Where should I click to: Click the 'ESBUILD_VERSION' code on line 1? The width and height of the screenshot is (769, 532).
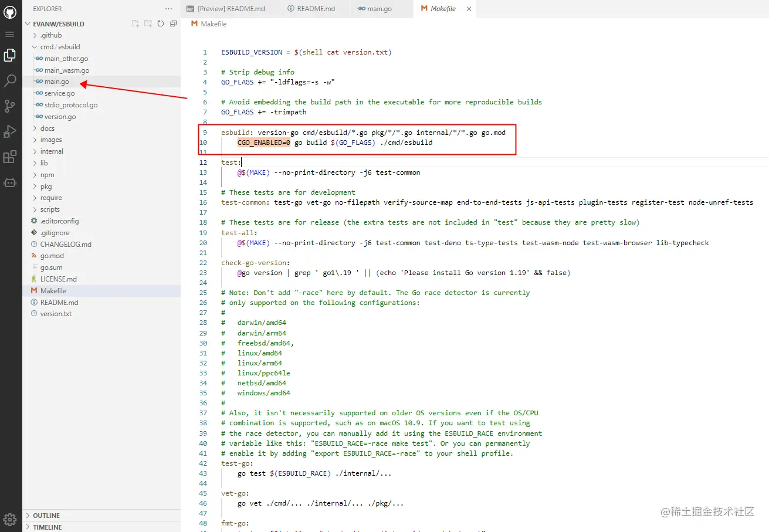[252, 52]
